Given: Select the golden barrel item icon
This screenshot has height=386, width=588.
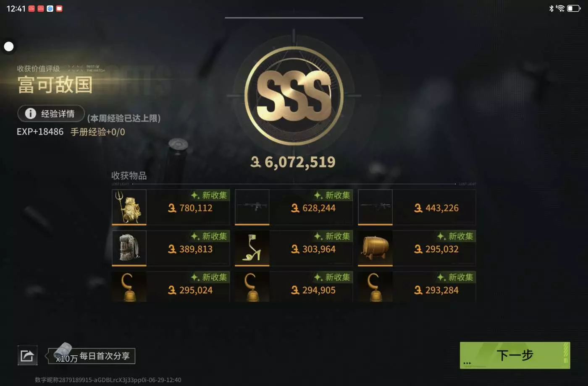Looking at the screenshot, I should pos(375,248).
